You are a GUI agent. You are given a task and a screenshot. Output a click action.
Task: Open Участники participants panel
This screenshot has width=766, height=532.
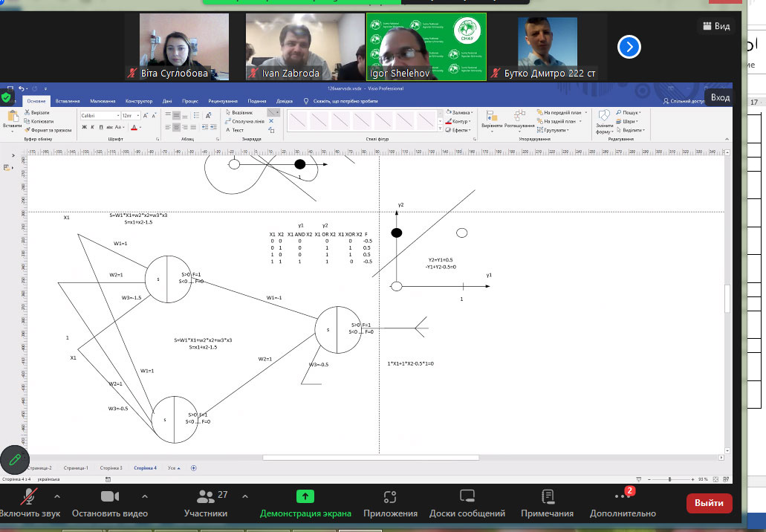point(206,502)
